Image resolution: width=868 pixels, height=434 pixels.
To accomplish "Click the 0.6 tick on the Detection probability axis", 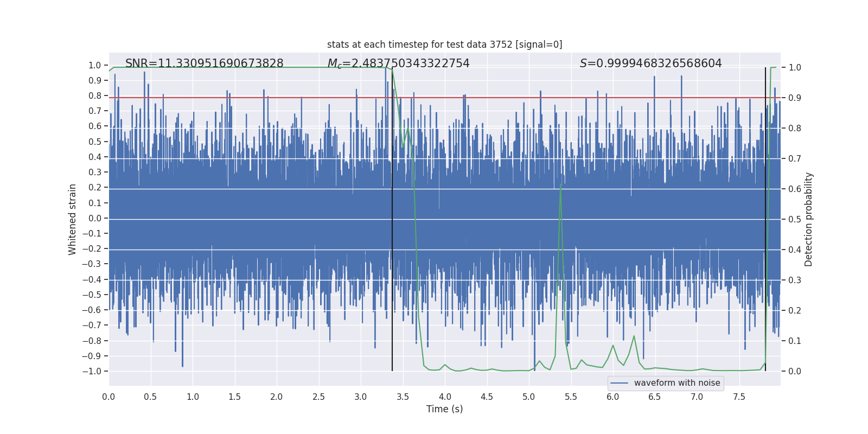I will (795, 189).
